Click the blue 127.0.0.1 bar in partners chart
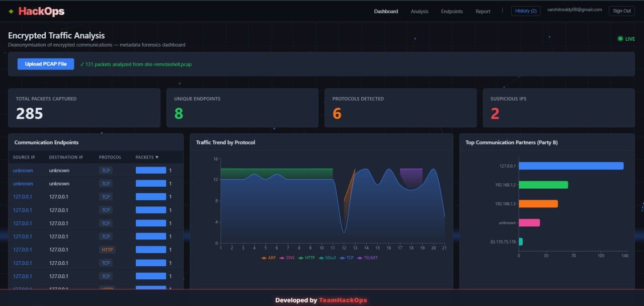 571,166
